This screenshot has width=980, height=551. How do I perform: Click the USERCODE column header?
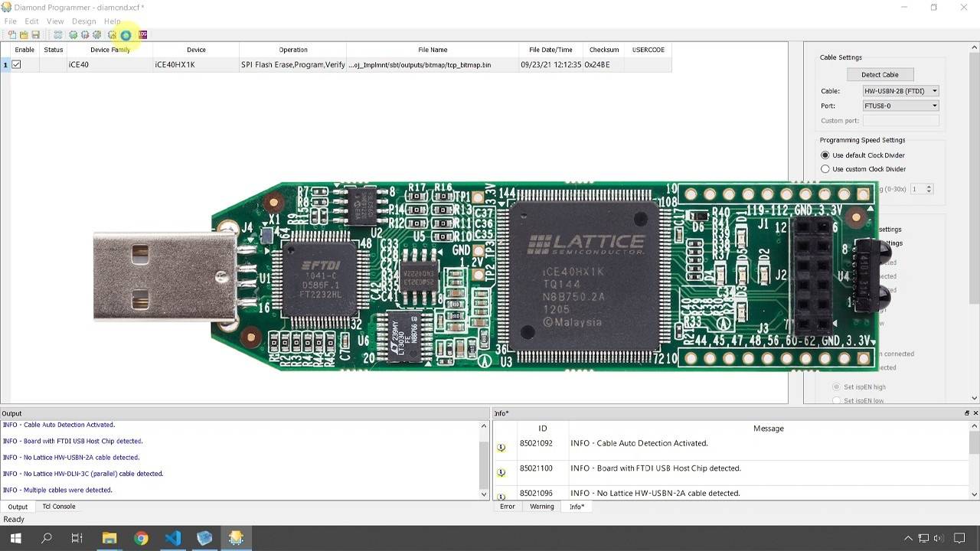pyautogui.click(x=648, y=50)
